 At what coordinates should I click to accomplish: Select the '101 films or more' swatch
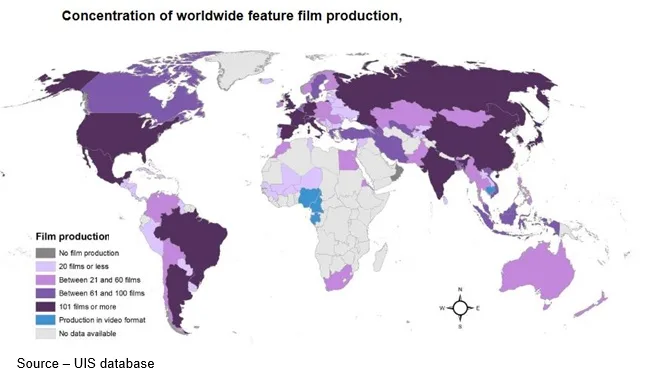[45, 307]
